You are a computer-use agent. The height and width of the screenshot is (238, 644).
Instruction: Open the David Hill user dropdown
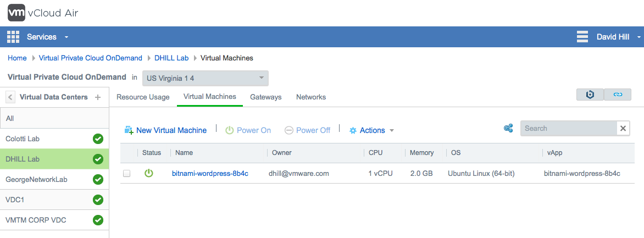[x=618, y=37]
